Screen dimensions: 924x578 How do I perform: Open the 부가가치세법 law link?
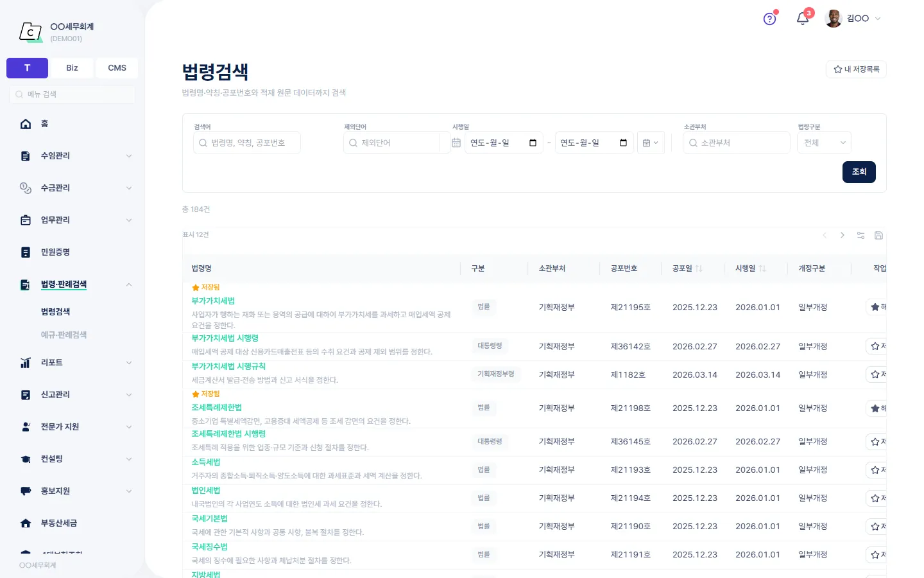click(x=213, y=301)
